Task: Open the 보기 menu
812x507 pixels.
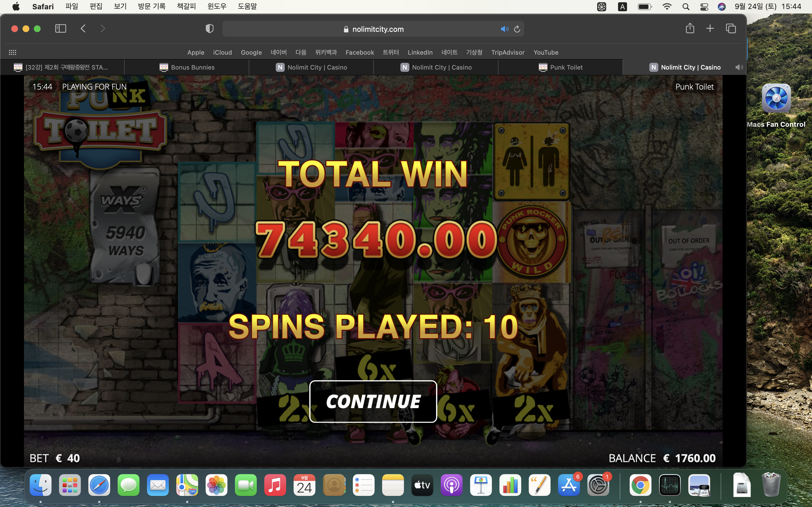Action: click(120, 6)
